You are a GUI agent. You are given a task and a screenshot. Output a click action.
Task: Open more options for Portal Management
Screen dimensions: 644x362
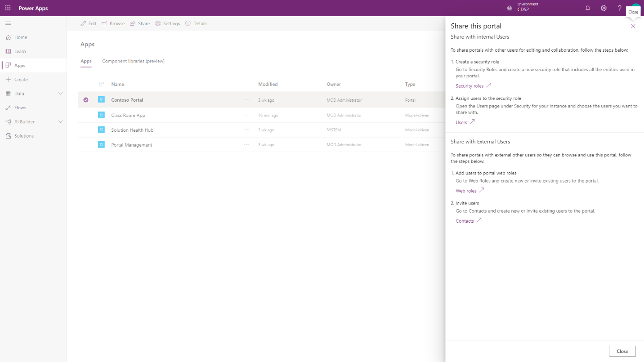(247, 145)
